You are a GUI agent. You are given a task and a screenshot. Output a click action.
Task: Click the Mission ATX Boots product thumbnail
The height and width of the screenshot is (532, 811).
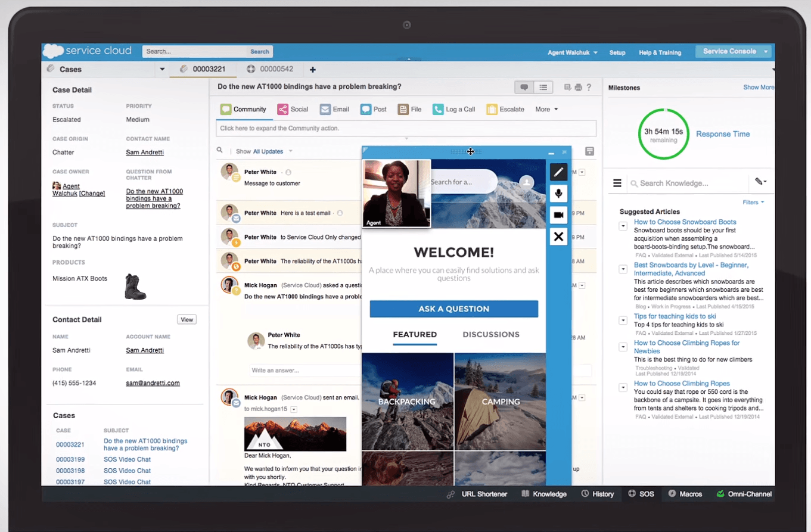[x=135, y=286]
